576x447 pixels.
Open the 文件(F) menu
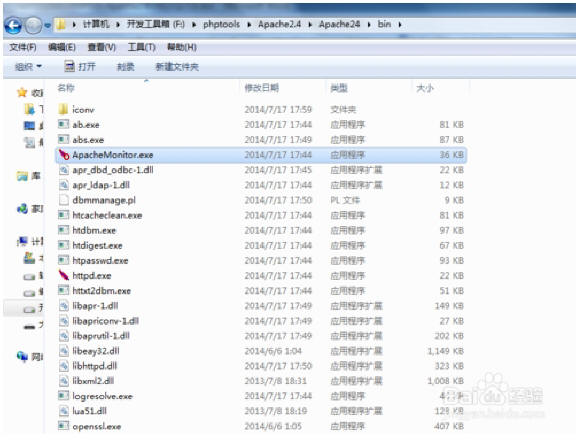(23, 47)
